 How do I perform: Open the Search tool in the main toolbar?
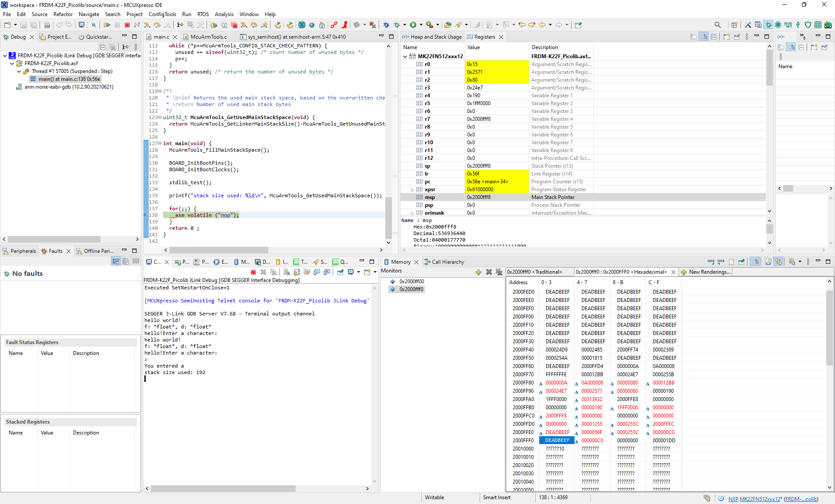coord(718,25)
